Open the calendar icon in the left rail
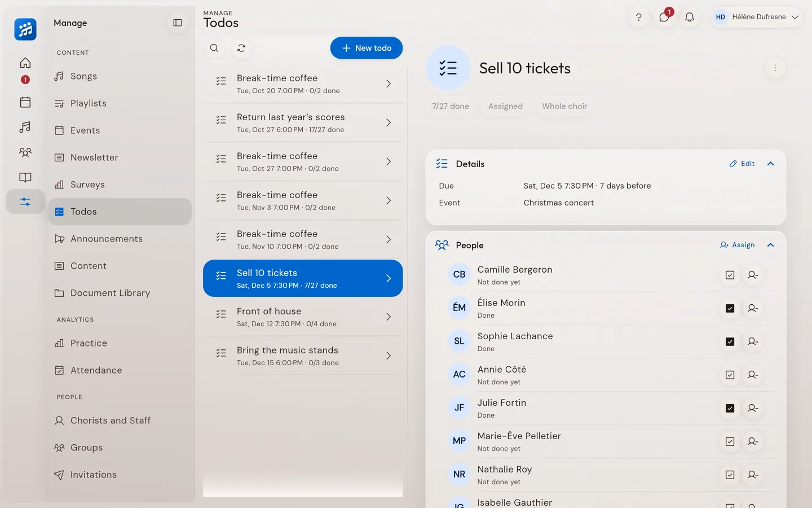 [x=25, y=102]
